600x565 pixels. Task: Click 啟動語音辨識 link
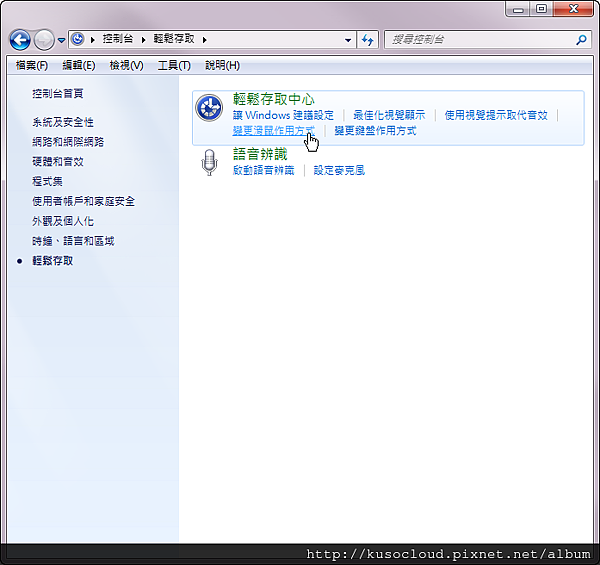coord(264,170)
